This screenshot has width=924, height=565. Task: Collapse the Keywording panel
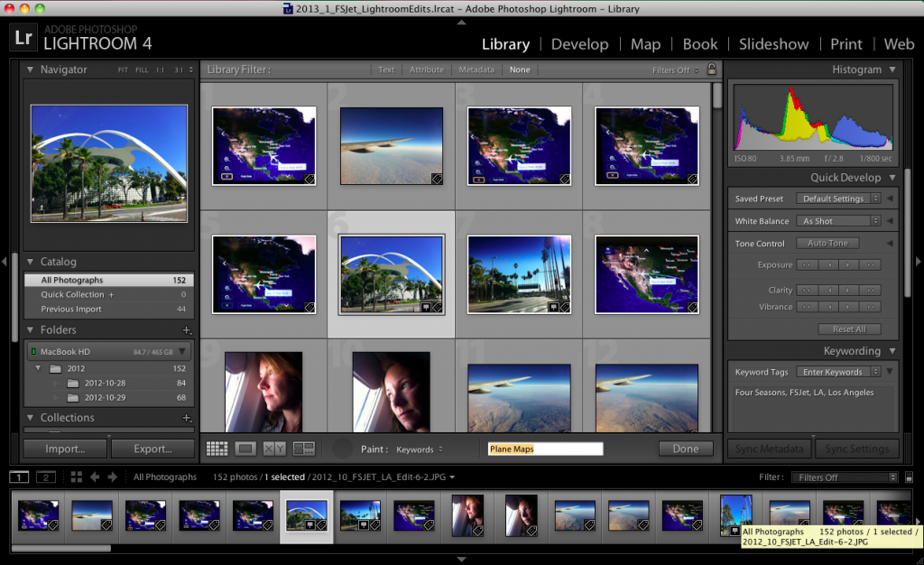pyautogui.click(x=892, y=351)
